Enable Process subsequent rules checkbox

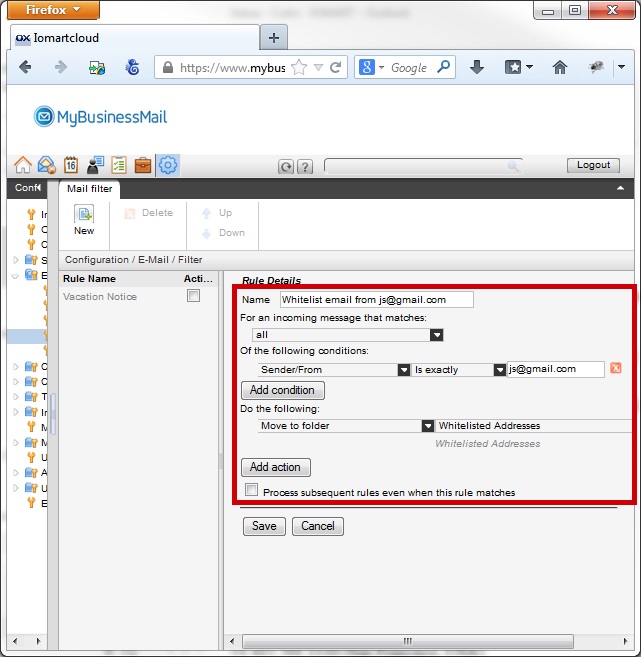(x=252, y=491)
